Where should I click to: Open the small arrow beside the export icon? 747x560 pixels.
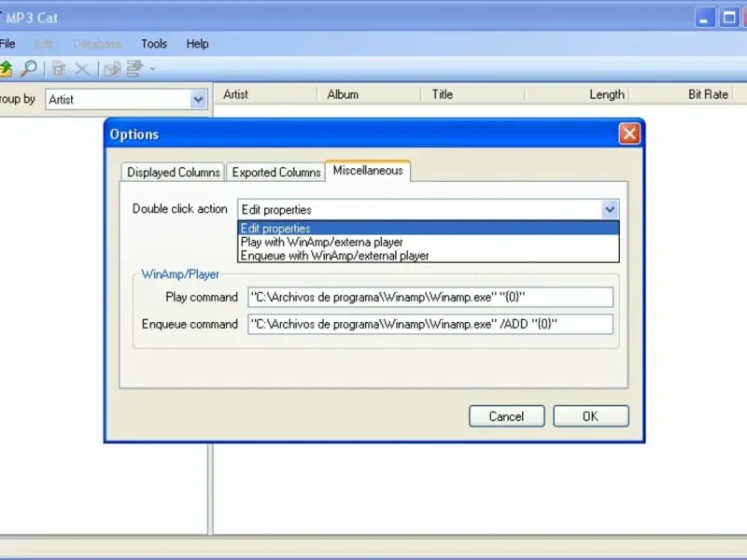click(152, 69)
